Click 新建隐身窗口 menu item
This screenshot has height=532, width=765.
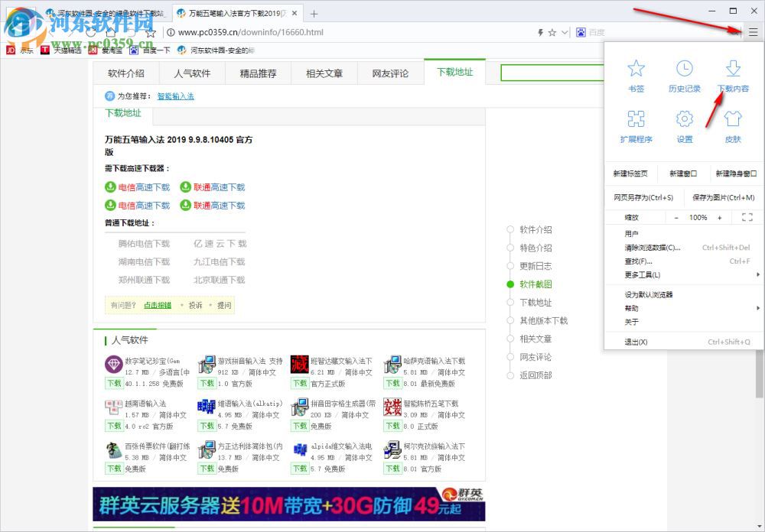734,174
